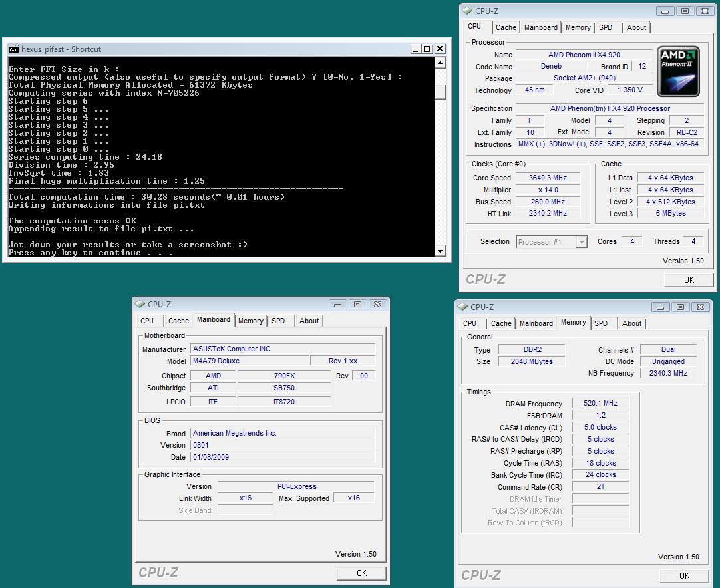Click the FSB:DRAM ratio value 1:2
The width and height of the screenshot is (720, 588).
pyautogui.click(x=600, y=416)
